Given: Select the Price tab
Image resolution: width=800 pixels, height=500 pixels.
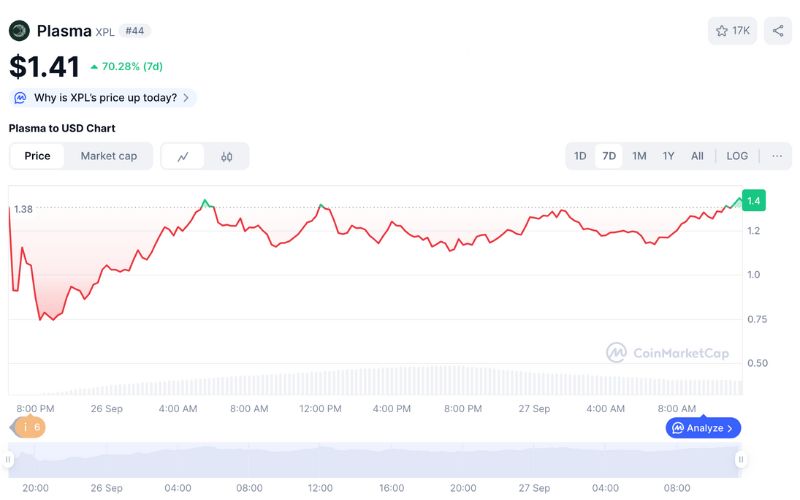Looking at the screenshot, I should [38, 156].
